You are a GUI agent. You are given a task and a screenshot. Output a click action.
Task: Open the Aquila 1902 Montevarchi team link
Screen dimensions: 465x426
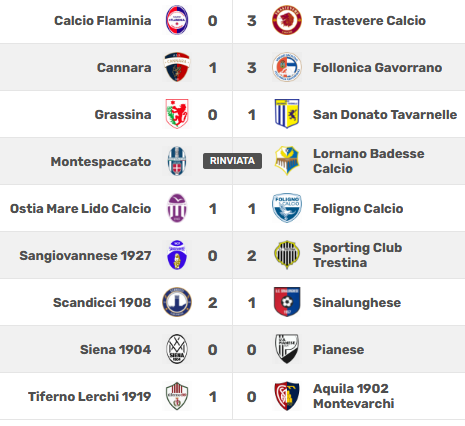(x=354, y=396)
